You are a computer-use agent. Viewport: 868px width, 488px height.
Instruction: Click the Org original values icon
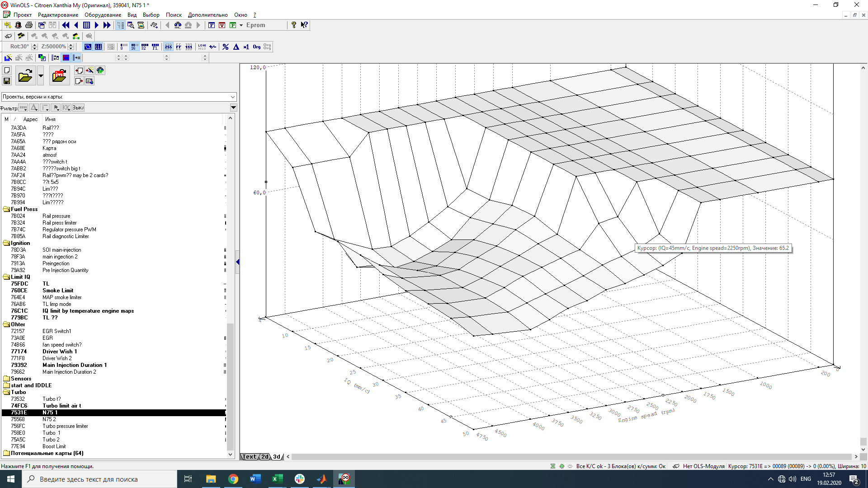[x=257, y=47]
